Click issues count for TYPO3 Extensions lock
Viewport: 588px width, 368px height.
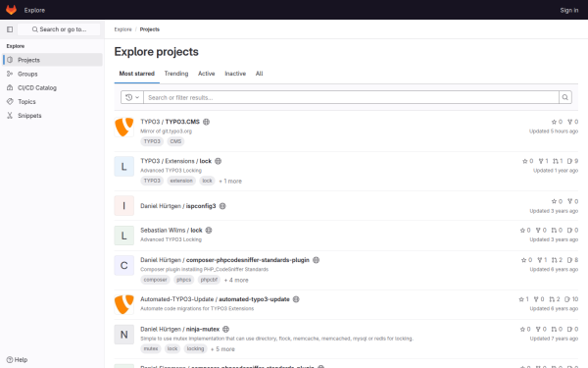[572, 161]
